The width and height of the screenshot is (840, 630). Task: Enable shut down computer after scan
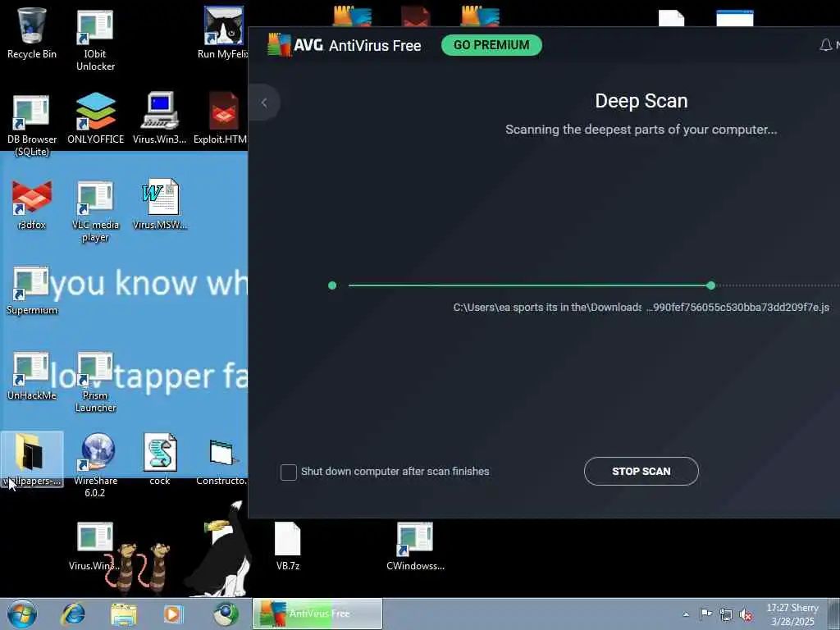pyautogui.click(x=288, y=472)
